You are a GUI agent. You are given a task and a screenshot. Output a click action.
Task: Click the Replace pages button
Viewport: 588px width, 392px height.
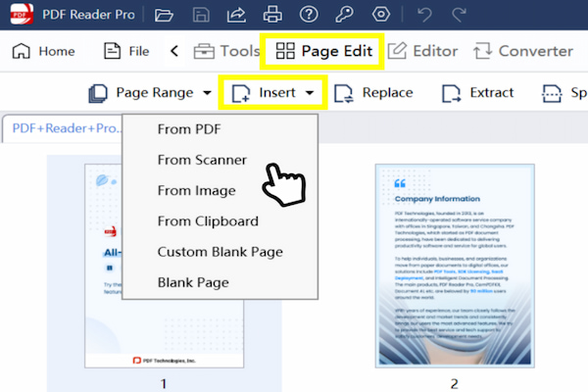[x=373, y=93]
